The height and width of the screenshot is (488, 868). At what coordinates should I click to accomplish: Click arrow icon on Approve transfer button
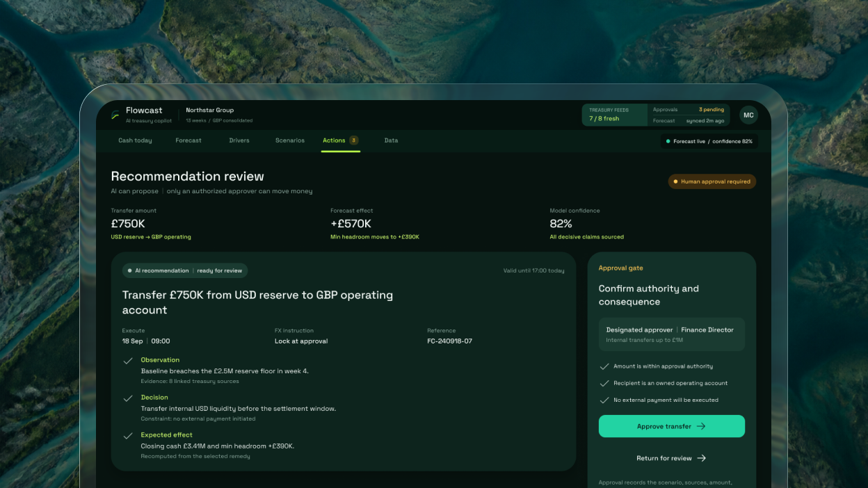pos(701,426)
